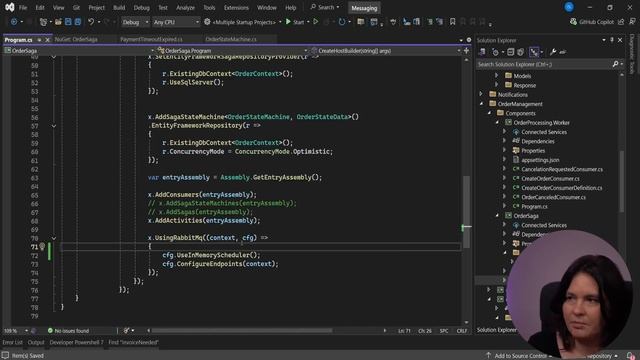
Task: Select OrderCanceledConsumer.cs in Solution Explorer
Action: click(x=553, y=197)
